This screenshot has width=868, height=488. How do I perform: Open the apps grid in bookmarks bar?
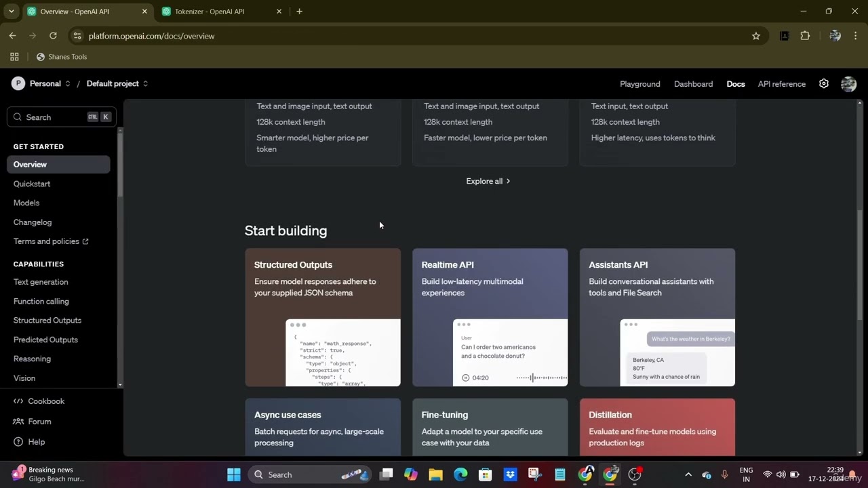(14, 57)
